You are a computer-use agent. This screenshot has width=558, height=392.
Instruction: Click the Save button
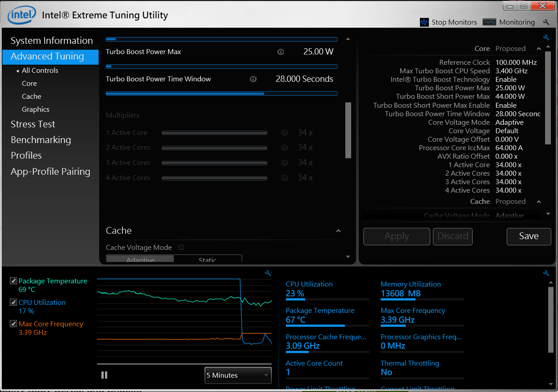[529, 236]
